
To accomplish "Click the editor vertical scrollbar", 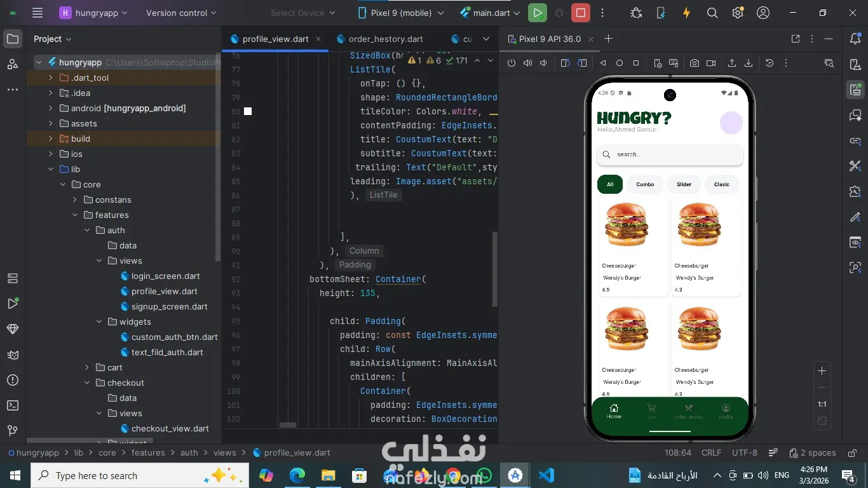I will pyautogui.click(x=495, y=270).
